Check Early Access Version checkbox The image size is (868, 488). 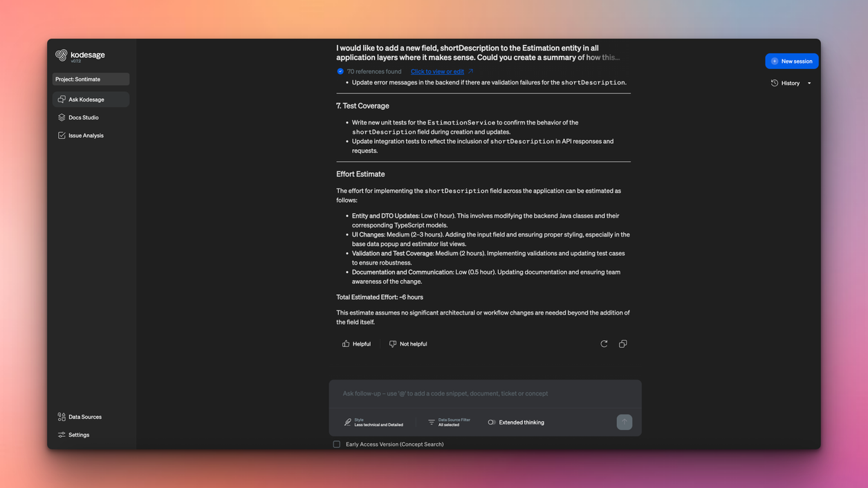[x=337, y=444]
